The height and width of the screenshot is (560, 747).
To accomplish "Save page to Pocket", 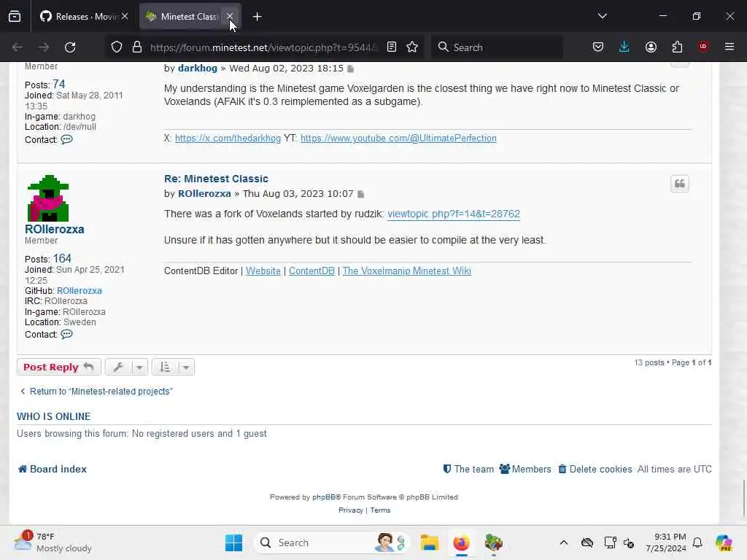I will (598, 47).
